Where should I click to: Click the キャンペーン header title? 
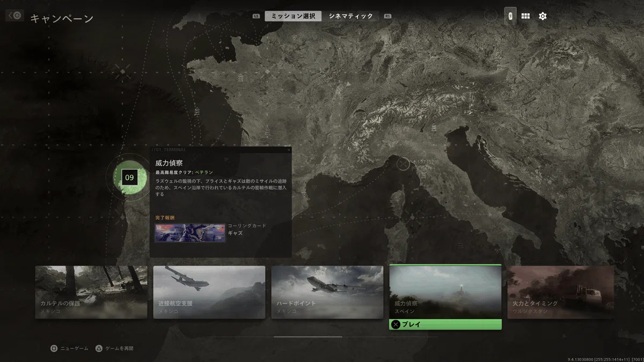click(x=62, y=18)
